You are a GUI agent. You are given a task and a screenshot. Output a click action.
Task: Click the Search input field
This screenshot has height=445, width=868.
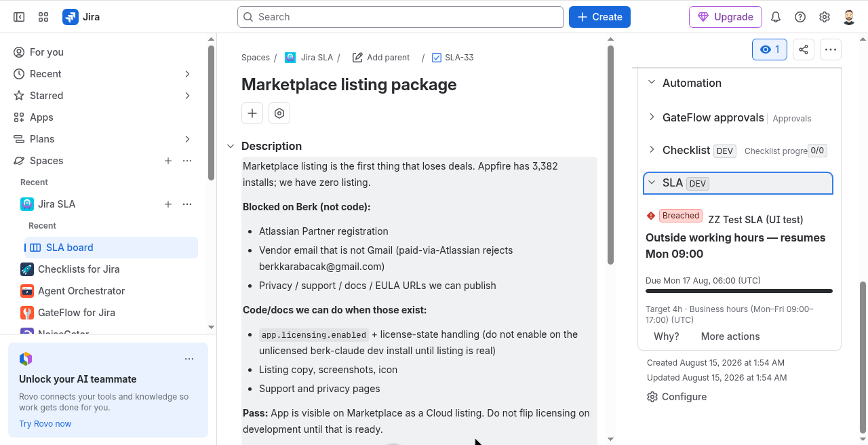400,17
